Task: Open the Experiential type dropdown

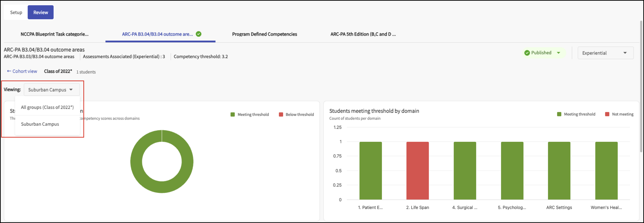Action: click(605, 53)
